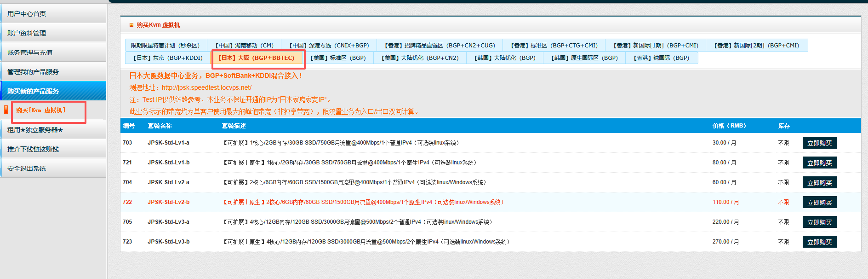Click price 110.00 / 月

(725, 202)
